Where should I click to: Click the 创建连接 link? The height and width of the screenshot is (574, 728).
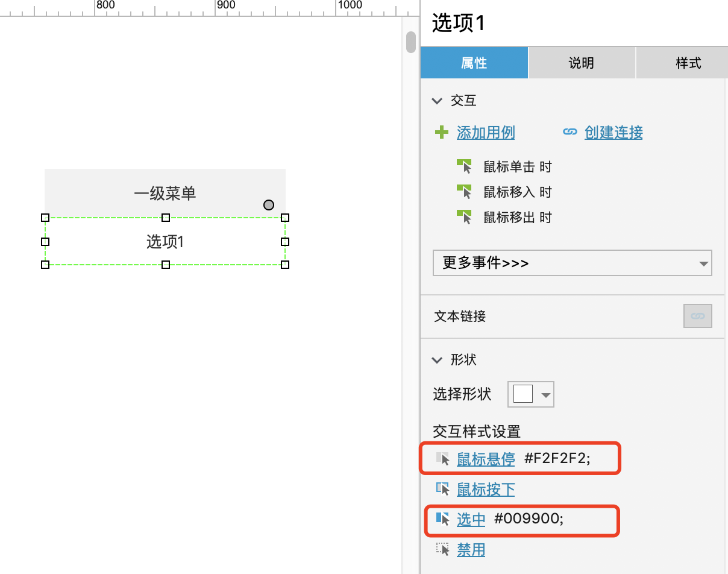pos(613,132)
